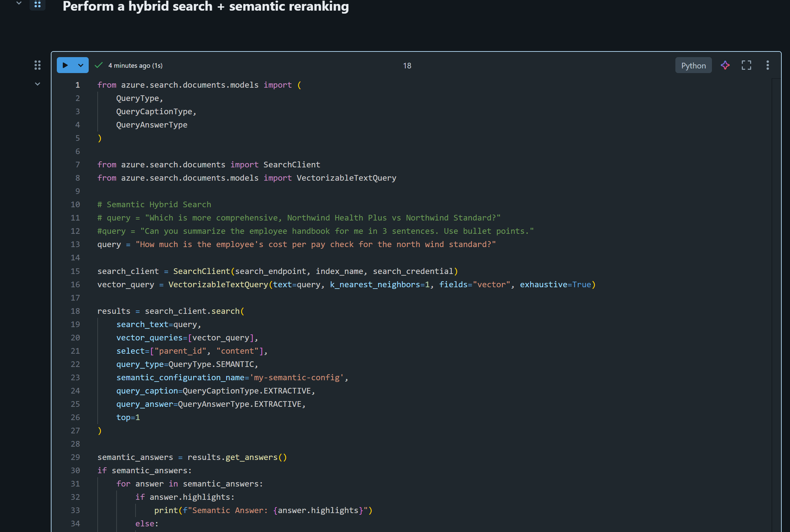Grab the code cell drag handle
790x532 pixels.
coord(37,65)
